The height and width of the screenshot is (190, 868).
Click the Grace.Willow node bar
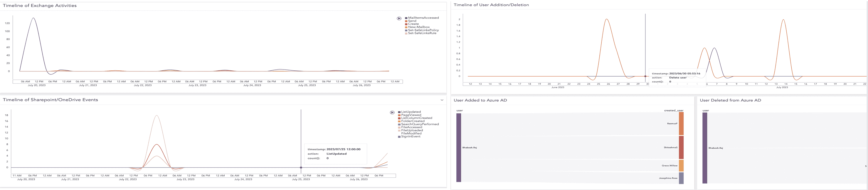(681, 166)
